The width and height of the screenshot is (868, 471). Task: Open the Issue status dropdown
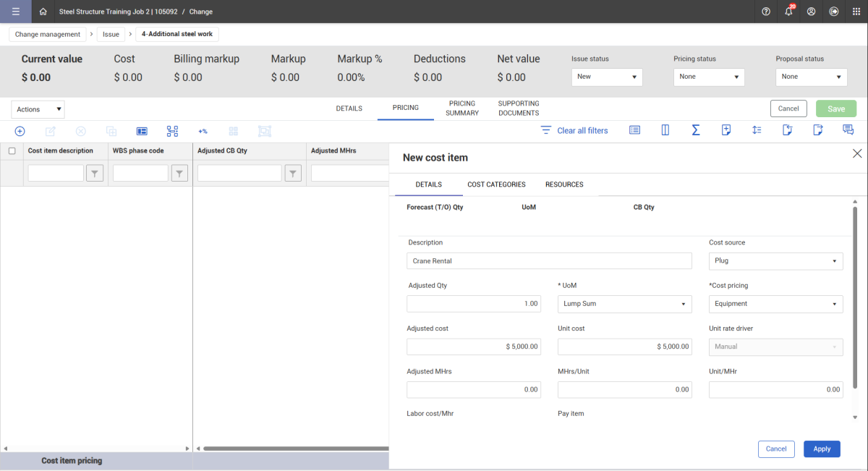point(606,77)
